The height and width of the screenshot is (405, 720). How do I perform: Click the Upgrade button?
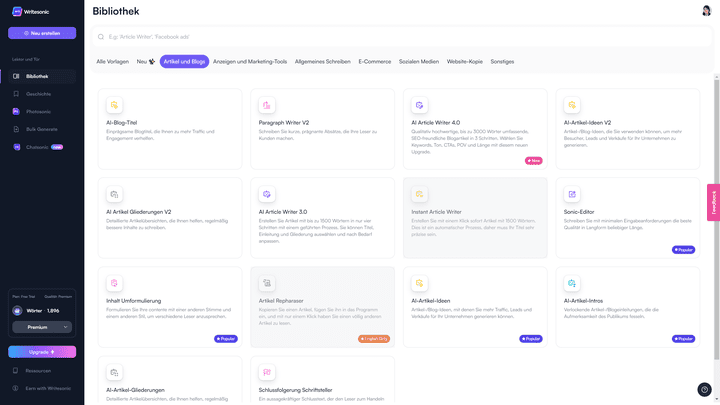point(42,352)
